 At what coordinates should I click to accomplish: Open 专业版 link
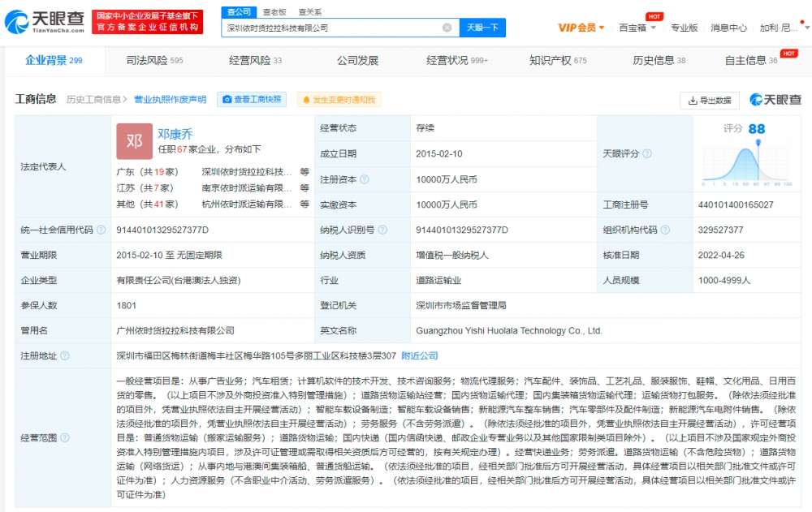click(684, 28)
